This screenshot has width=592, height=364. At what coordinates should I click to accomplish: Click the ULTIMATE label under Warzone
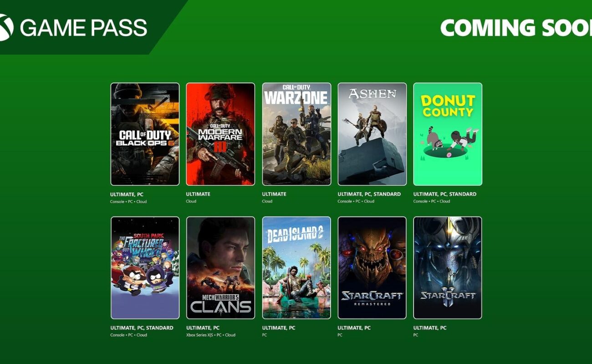coord(274,194)
